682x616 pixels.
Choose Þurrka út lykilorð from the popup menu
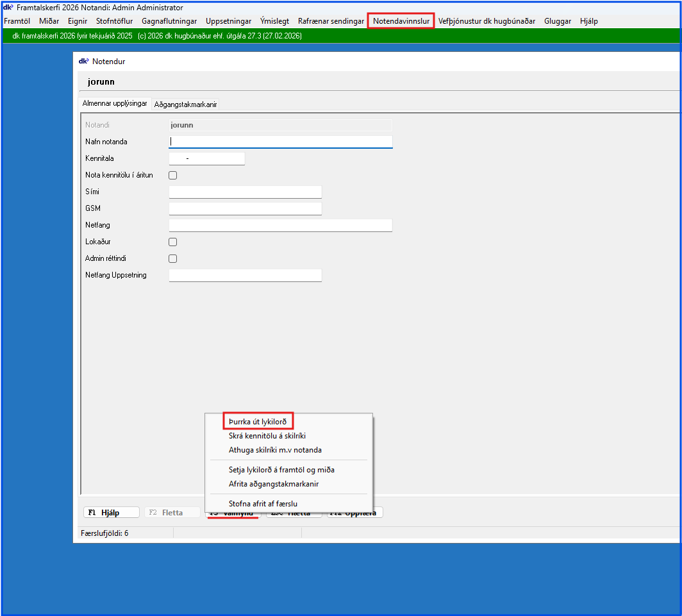tap(258, 421)
